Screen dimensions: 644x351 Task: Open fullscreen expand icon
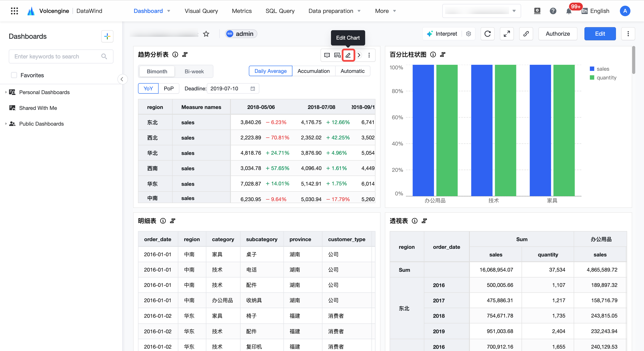click(507, 34)
